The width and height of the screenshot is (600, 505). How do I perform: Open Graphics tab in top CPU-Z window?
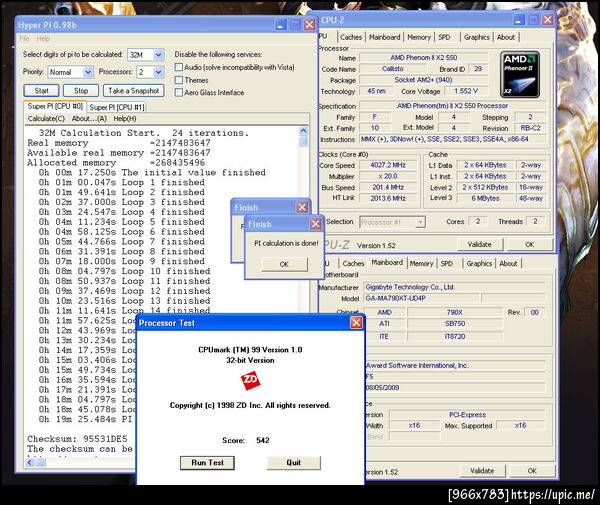[476, 37]
